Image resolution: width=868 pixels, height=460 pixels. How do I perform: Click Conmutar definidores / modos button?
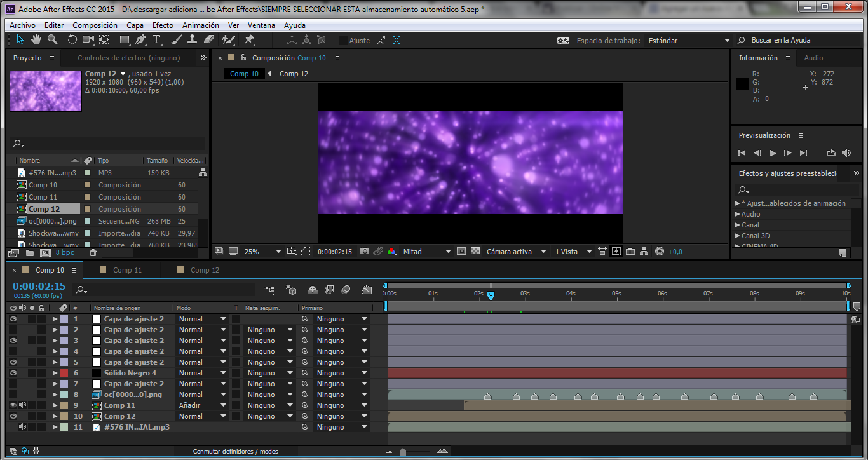coord(235,452)
